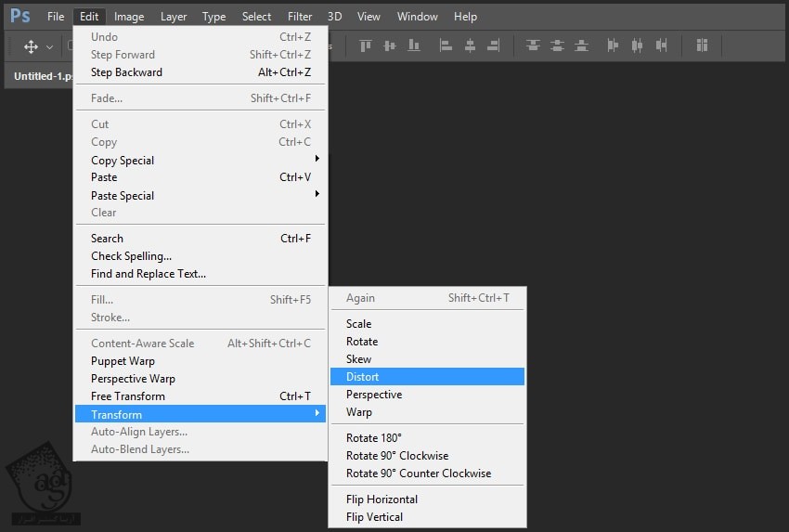Click the distribute top edges icon
The width and height of the screenshot is (789, 532).
pyautogui.click(x=533, y=45)
